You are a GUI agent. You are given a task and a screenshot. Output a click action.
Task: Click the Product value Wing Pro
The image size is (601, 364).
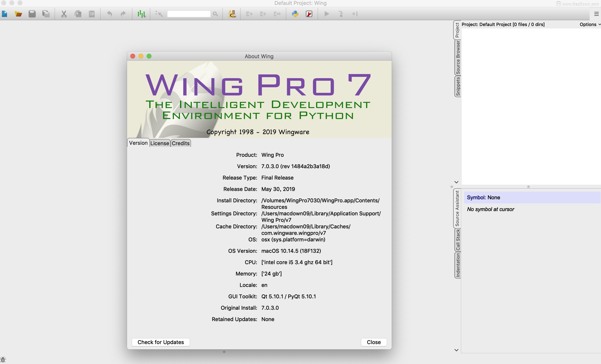(272, 155)
